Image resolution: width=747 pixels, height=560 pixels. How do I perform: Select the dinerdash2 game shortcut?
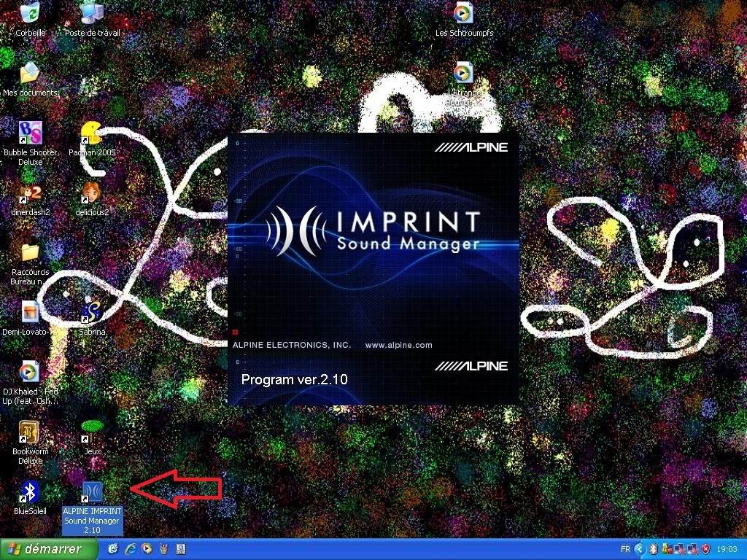30,193
